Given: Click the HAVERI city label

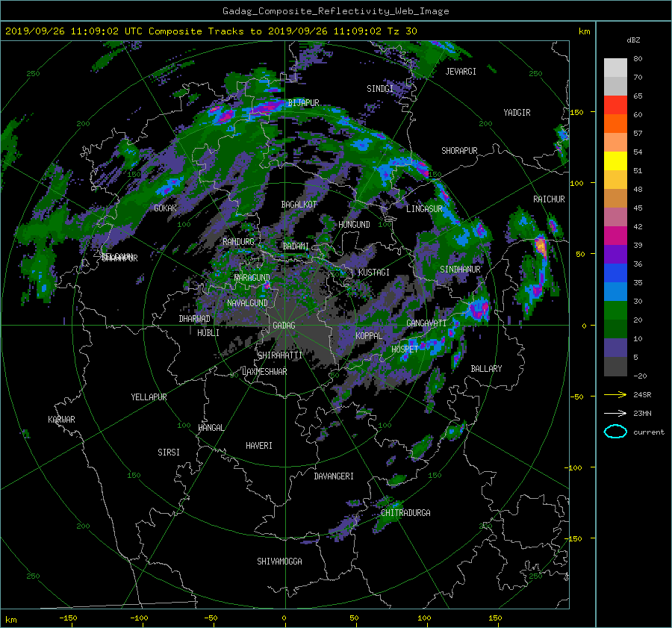Looking at the screenshot, I should click(x=259, y=446).
